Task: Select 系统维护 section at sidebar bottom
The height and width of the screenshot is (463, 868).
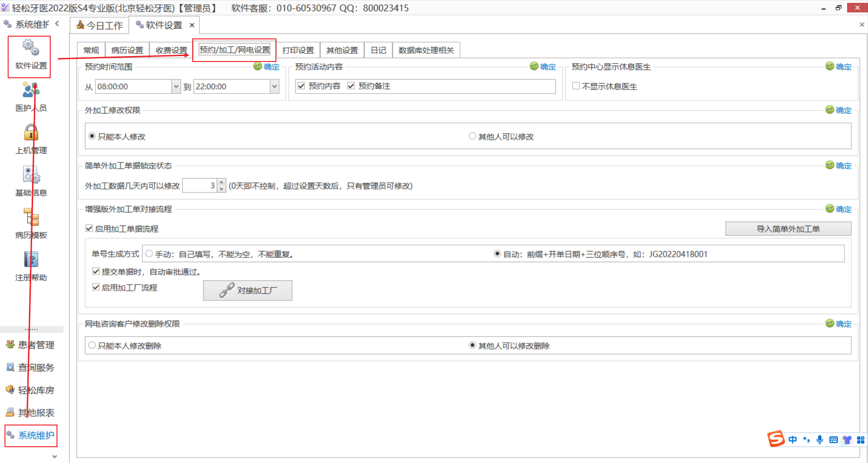Action: pyautogui.click(x=30, y=435)
